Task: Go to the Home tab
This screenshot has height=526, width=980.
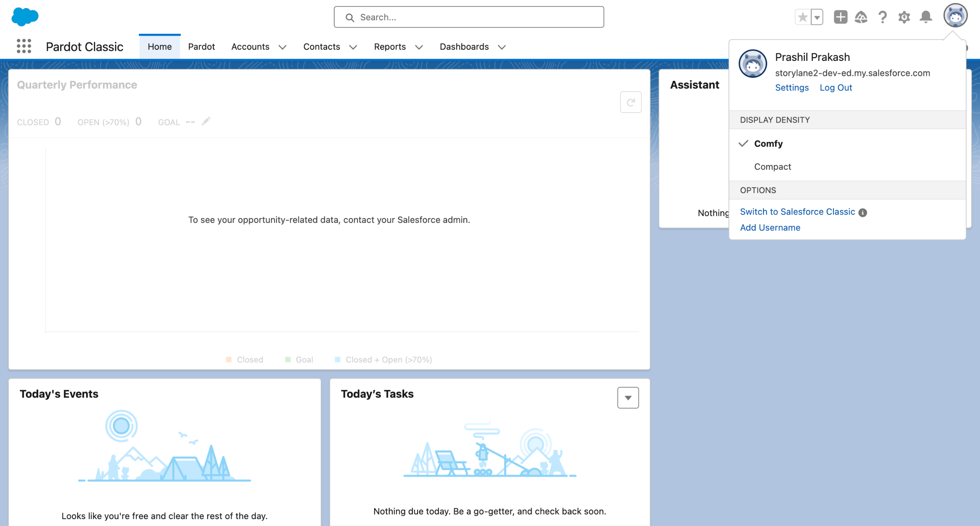Action: pos(160,47)
